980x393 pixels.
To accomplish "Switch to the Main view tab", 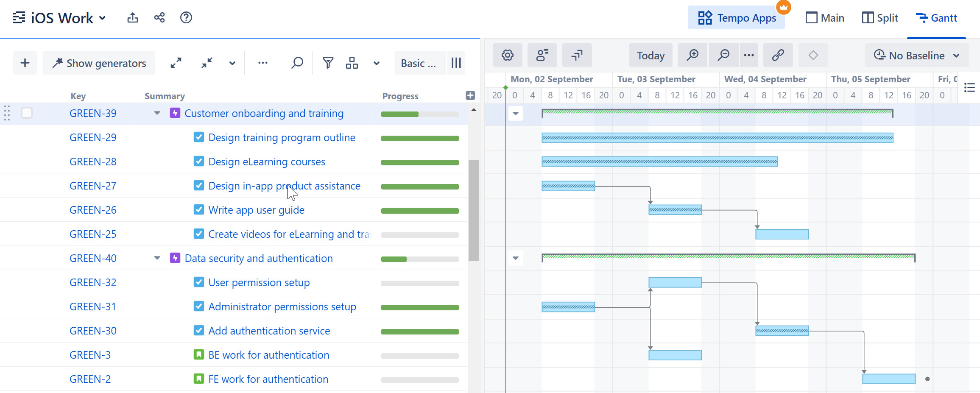I will click(824, 17).
